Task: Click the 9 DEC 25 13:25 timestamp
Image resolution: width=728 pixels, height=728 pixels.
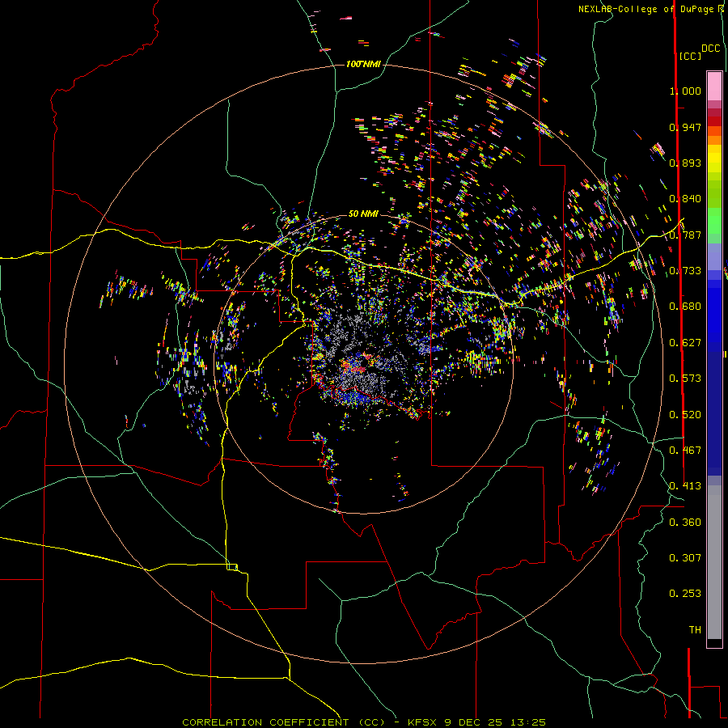Action: coord(494,722)
